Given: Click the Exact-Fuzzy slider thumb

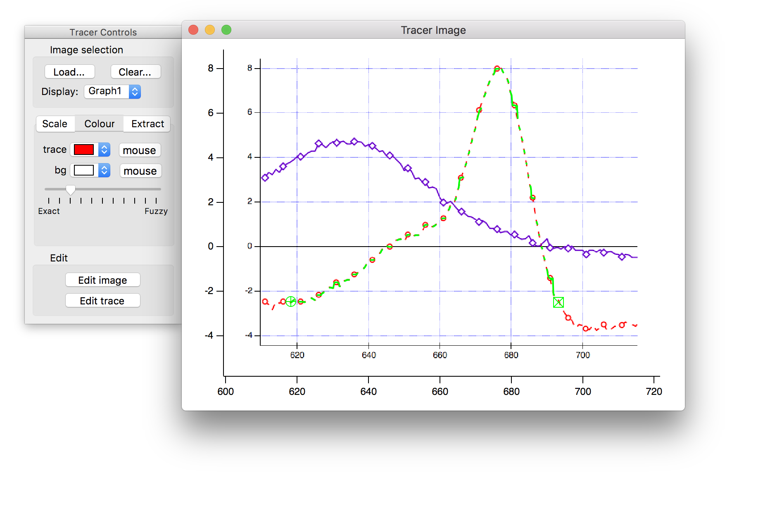Looking at the screenshot, I should tap(71, 190).
